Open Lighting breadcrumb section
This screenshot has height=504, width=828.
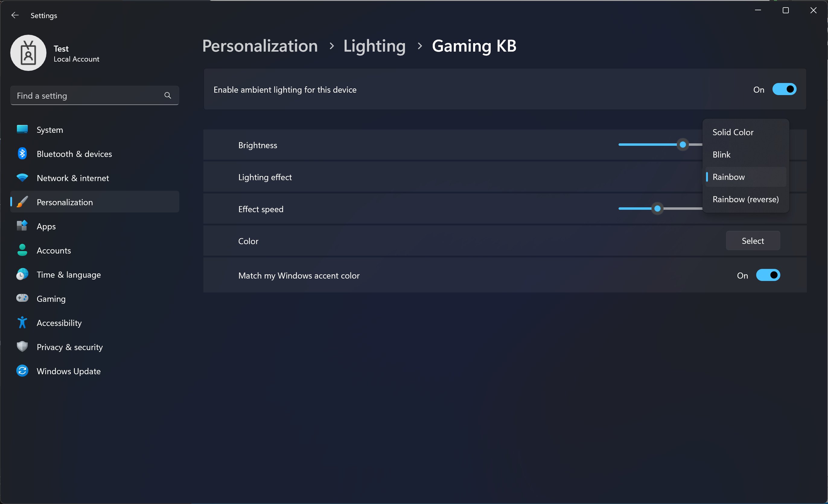(375, 46)
